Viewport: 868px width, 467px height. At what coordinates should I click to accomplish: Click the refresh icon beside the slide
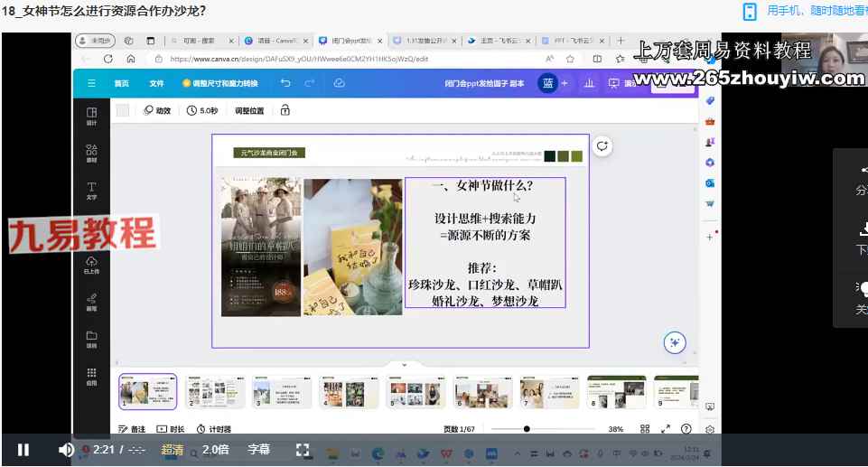(602, 145)
